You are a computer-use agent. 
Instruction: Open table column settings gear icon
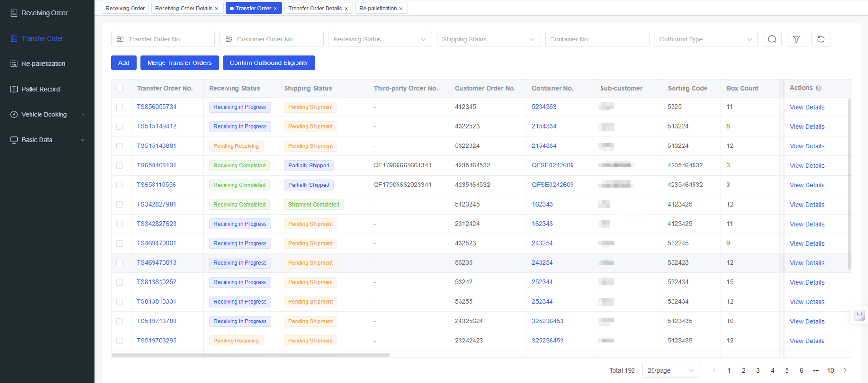pos(819,88)
